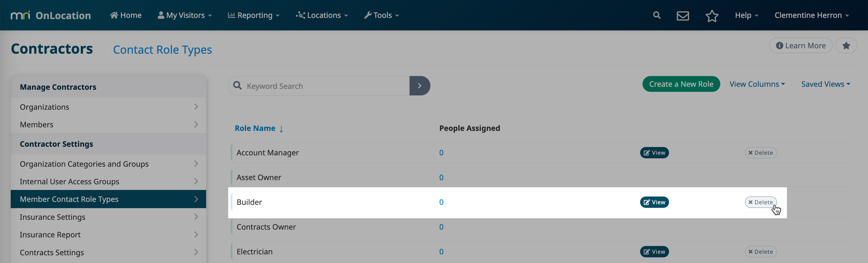View the Account Manager role

[x=654, y=153]
